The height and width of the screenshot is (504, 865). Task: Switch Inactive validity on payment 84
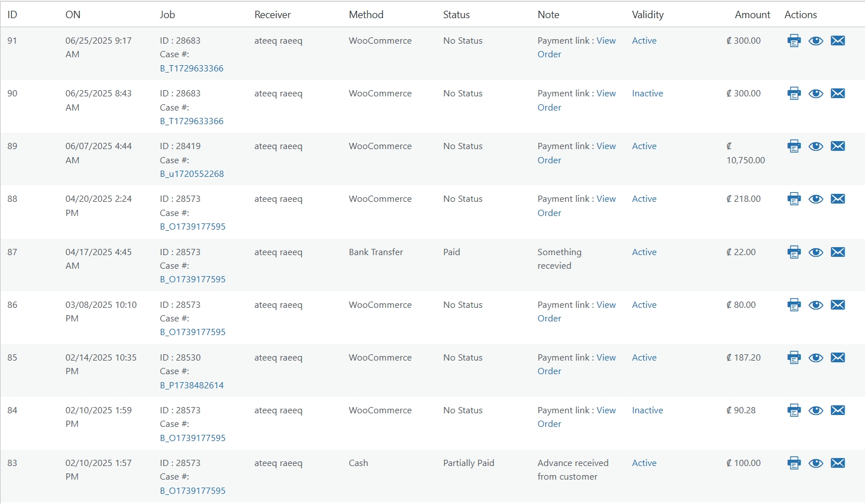pos(647,410)
